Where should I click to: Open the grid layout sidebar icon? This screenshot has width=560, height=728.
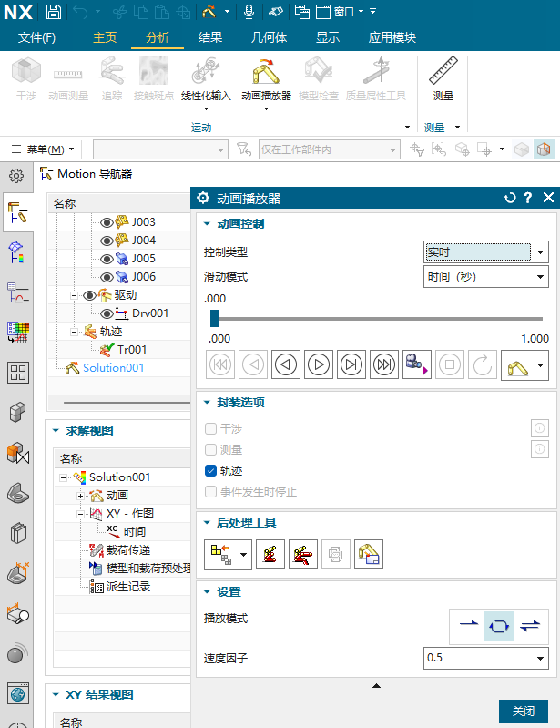tap(18, 373)
